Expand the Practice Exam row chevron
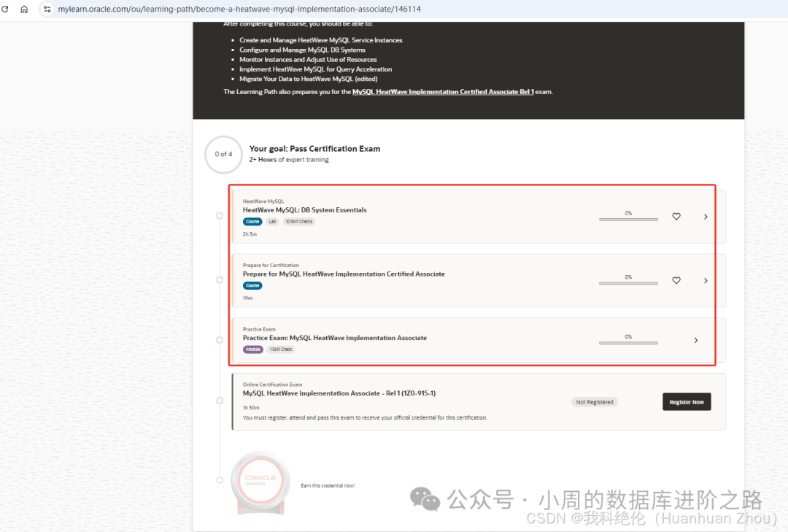The image size is (788, 532). click(x=696, y=340)
